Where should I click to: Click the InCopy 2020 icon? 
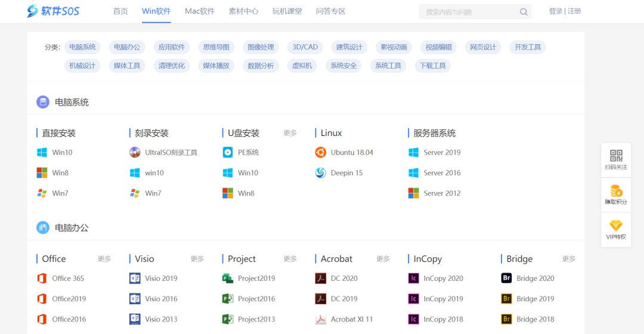[x=414, y=279]
